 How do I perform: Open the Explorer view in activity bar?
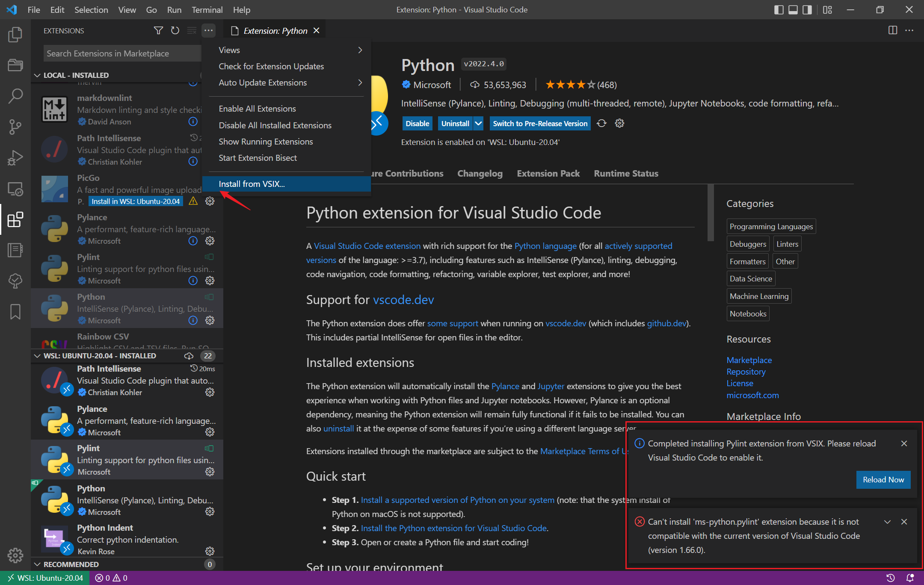pyautogui.click(x=15, y=35)
